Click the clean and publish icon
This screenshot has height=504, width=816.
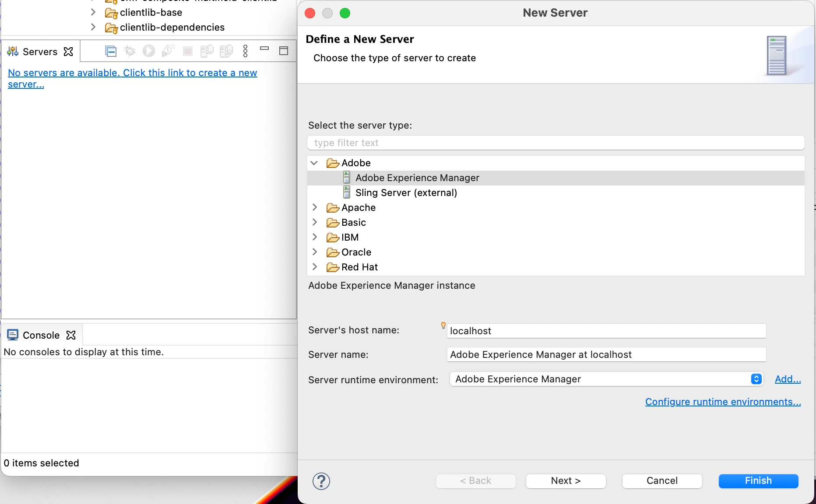click(x=226, y=51)
